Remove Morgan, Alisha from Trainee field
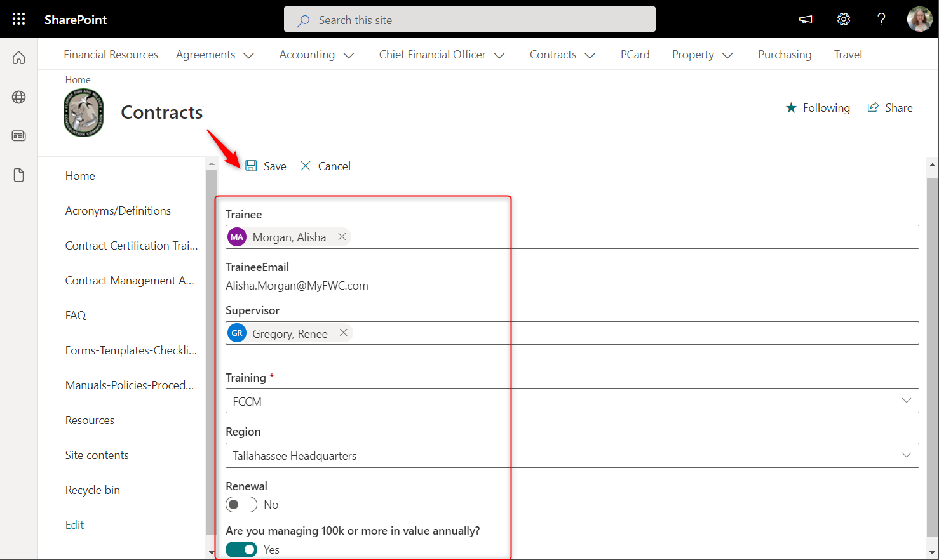Screen dimensions: 939x560 tap(342, 236)
